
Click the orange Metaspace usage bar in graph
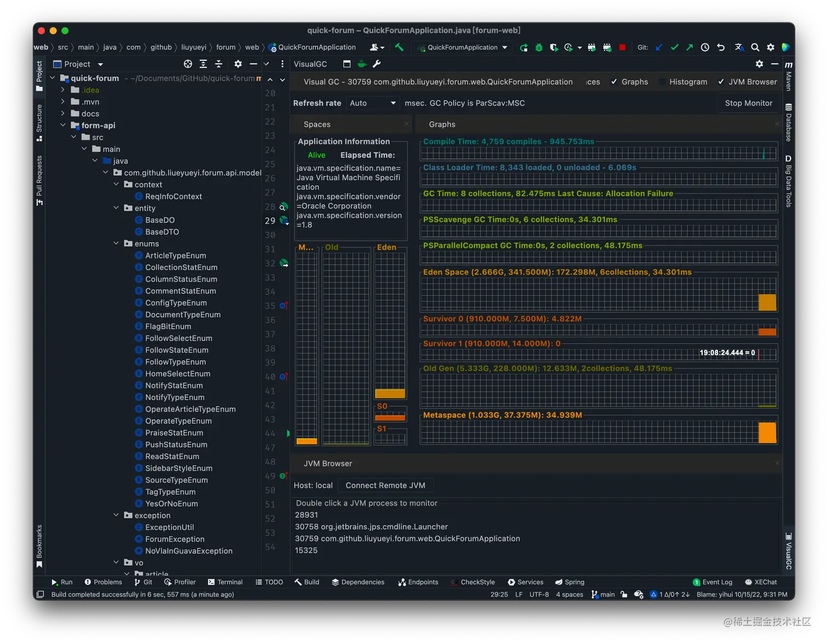click(767, 433)
